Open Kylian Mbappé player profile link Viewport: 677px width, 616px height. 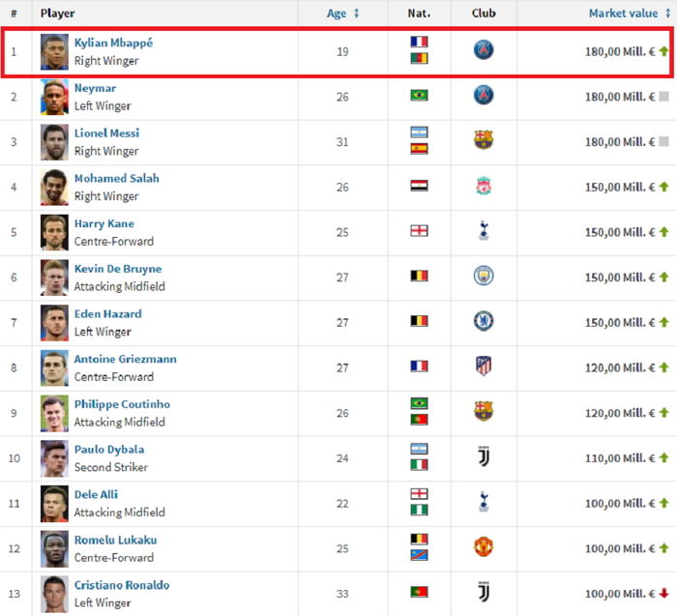[x=113, y=43]
